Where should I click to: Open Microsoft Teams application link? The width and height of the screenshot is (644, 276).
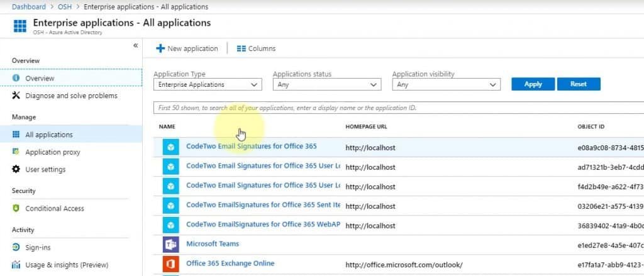pyautogui.click(x=213, y=243)
